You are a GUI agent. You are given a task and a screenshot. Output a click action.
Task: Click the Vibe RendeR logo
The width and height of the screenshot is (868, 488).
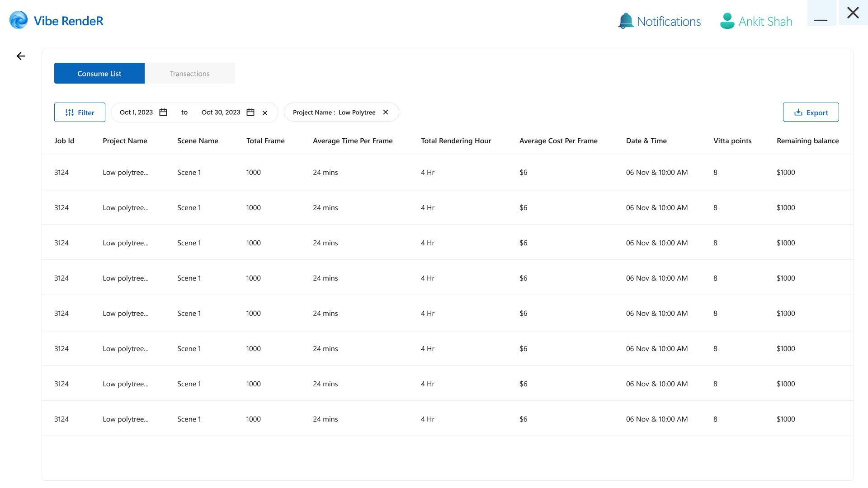[x=57, y=20]
